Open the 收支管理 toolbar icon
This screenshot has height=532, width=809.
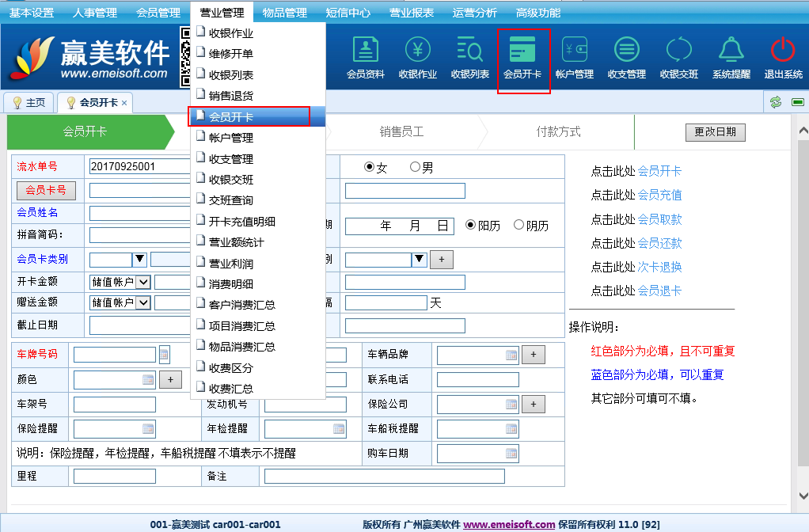click(626, 58)
